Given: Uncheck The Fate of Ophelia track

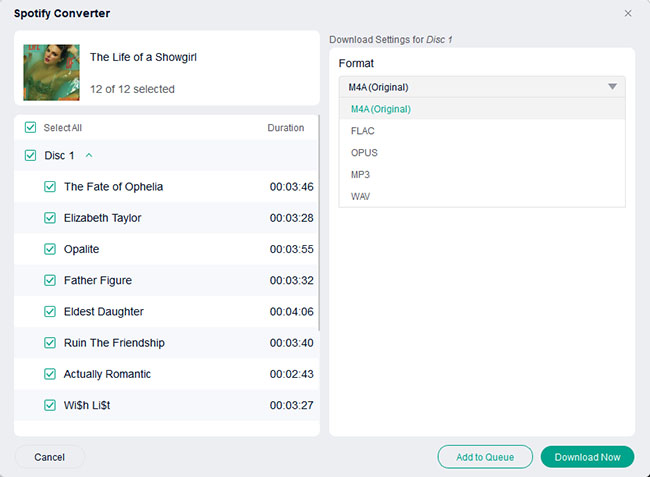Looking at the screenshot, I should [50, 186].
